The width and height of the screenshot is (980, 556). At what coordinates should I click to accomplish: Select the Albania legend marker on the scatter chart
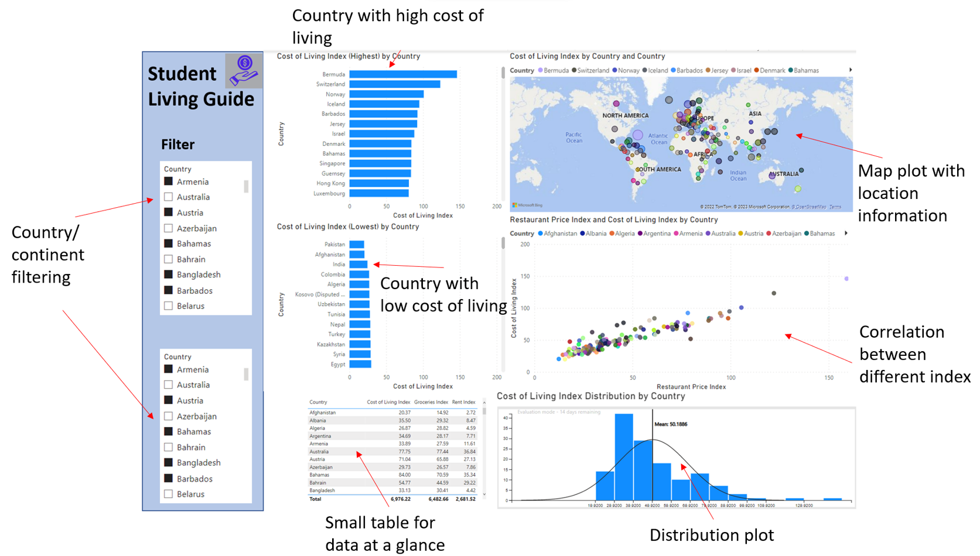(582, 234)
